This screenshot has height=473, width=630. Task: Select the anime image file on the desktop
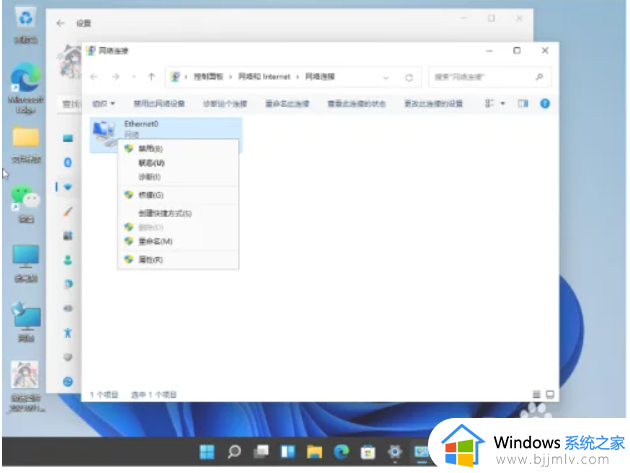pyautogui.click(x=26, y=387)
